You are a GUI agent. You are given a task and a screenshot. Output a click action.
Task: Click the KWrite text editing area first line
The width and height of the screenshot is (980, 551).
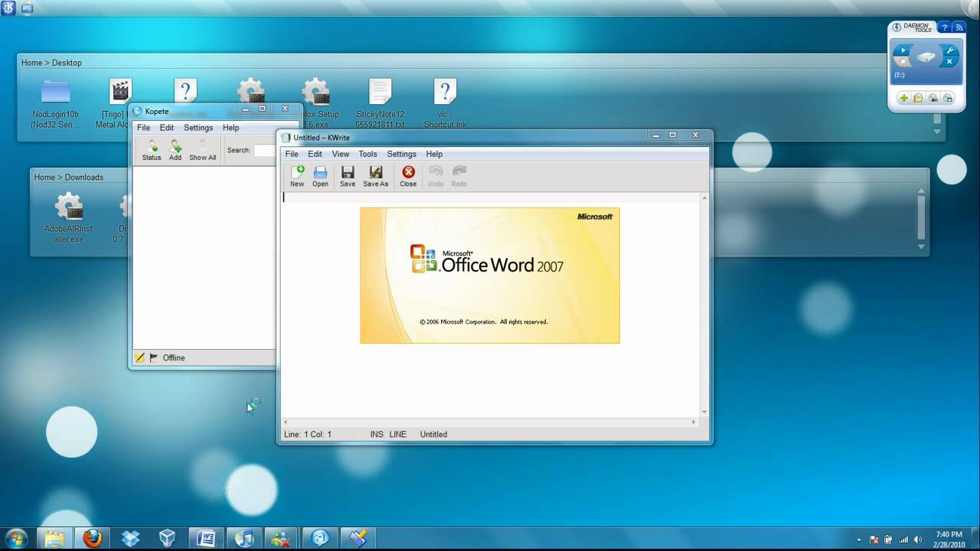point(490,197)
